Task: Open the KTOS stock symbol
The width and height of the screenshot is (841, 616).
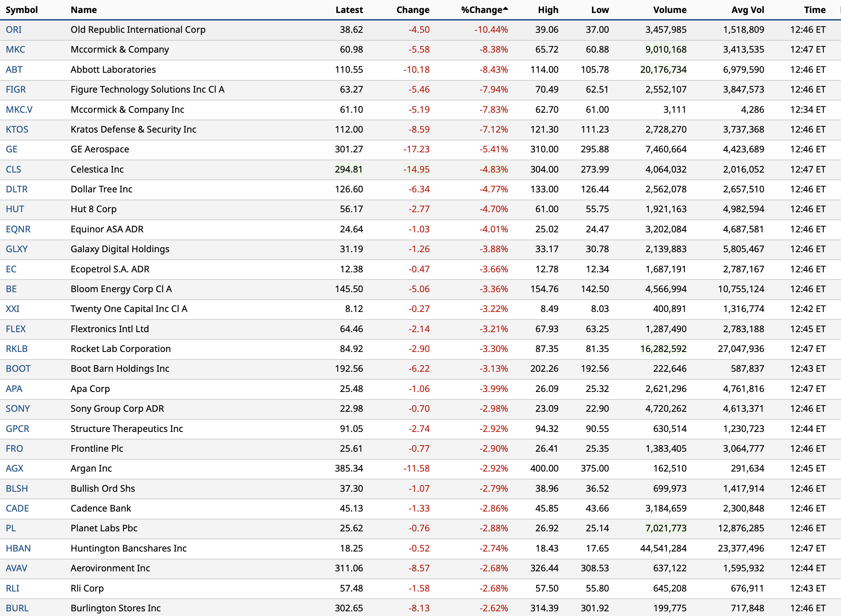Action: [17, 129]
